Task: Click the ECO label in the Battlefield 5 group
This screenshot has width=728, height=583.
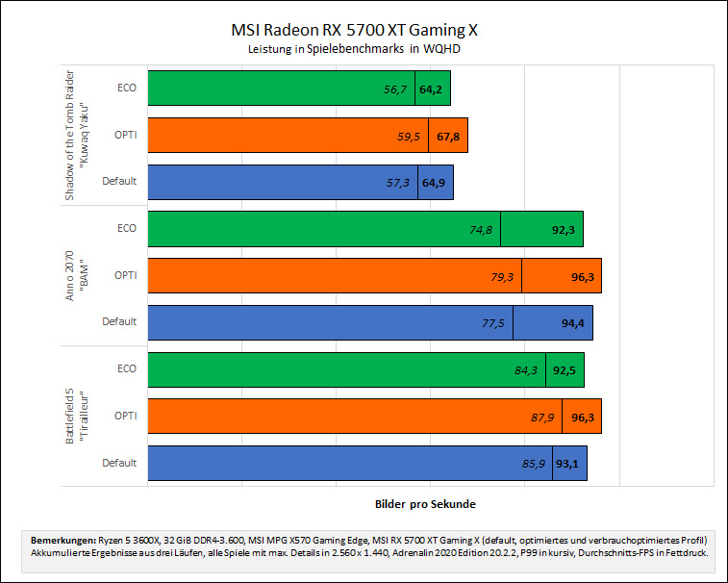Action: pyautogui.click(x=127, y=368)
